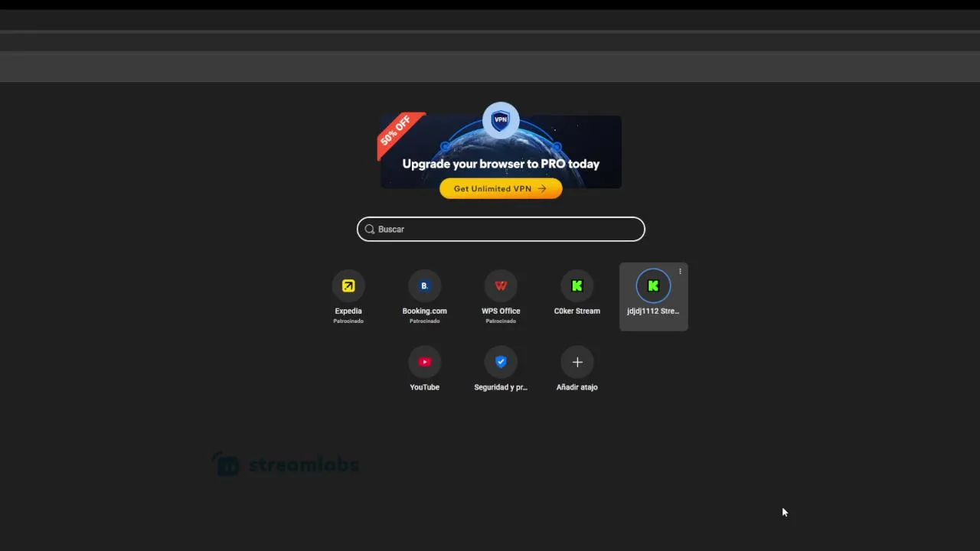Click the VPN shield badge on the banner

click(x=501, y=120)
